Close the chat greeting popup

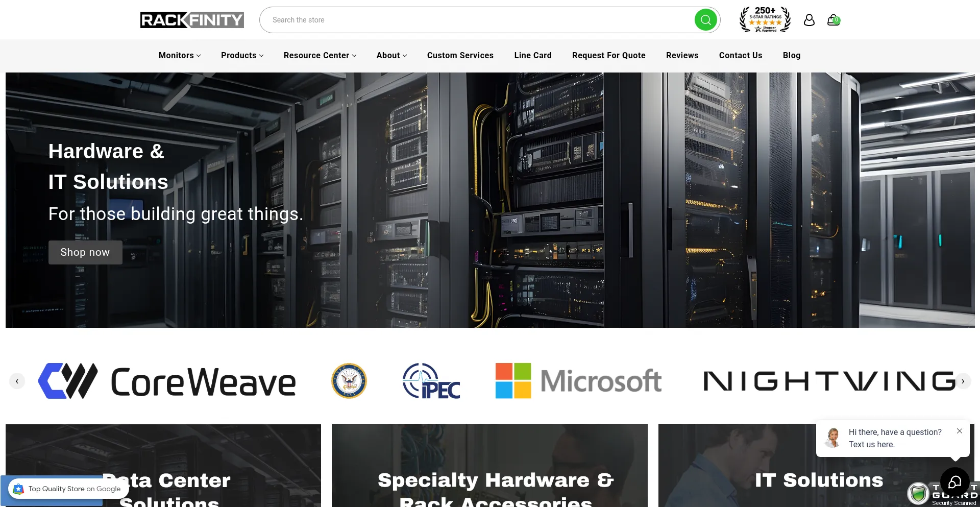click(x=960, y=431)
